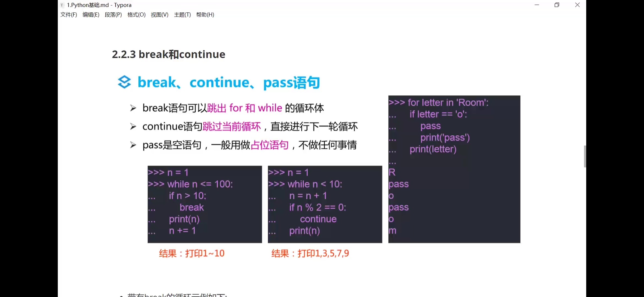Screen dimensions: 644x297
Task: Click the blue layers icon beside break title
Action: pyautogui.click(x=124, y=82)
